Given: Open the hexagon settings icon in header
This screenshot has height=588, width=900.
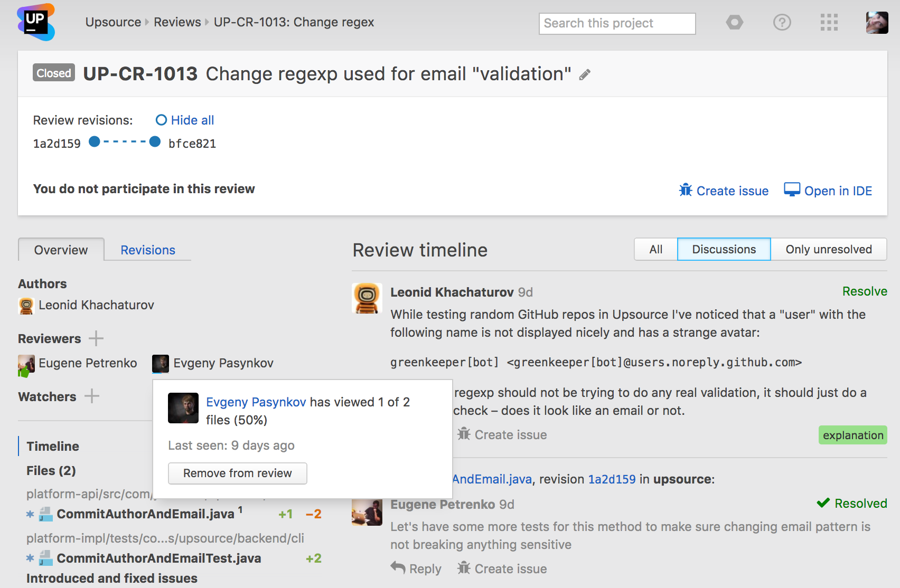Looking at the screenshot, I should [x=734, y=22].
